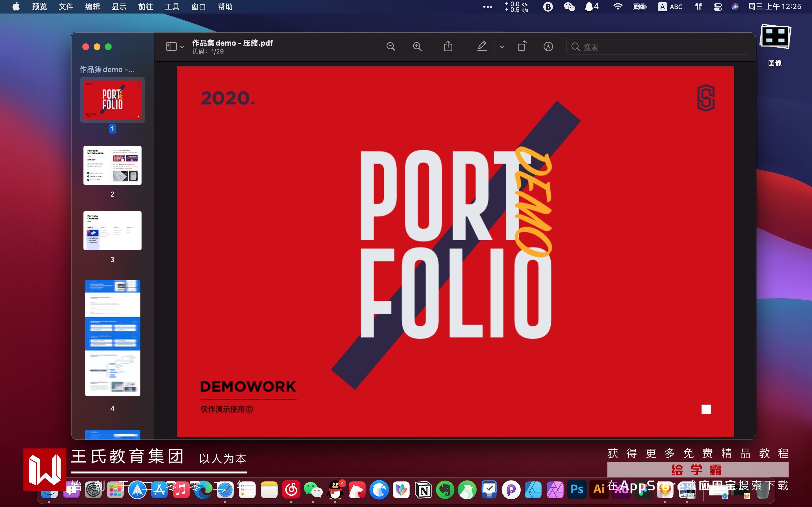The height and width of the screenshot is (507, 812).
Task: Select page 2 thumbnail in sidebar
Action: 112,165
